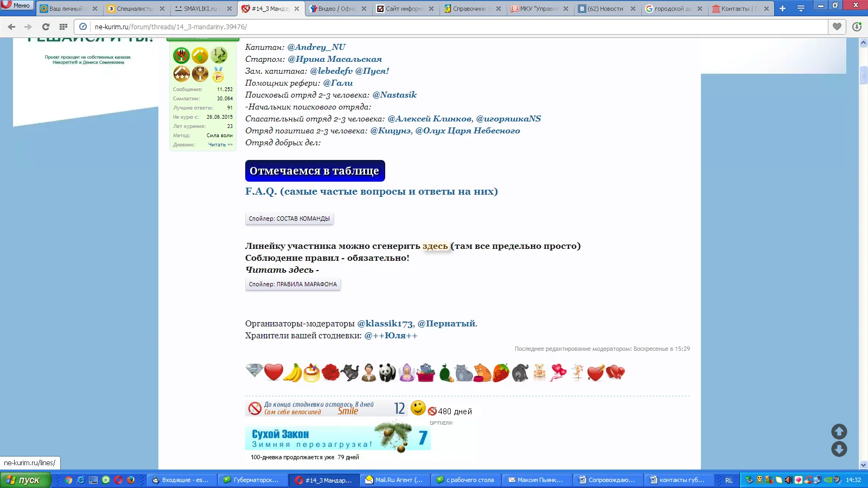Launch Internet Explorer from quick launch
Image resolution: width=868 pixels, height=488 pixels.
81,480
